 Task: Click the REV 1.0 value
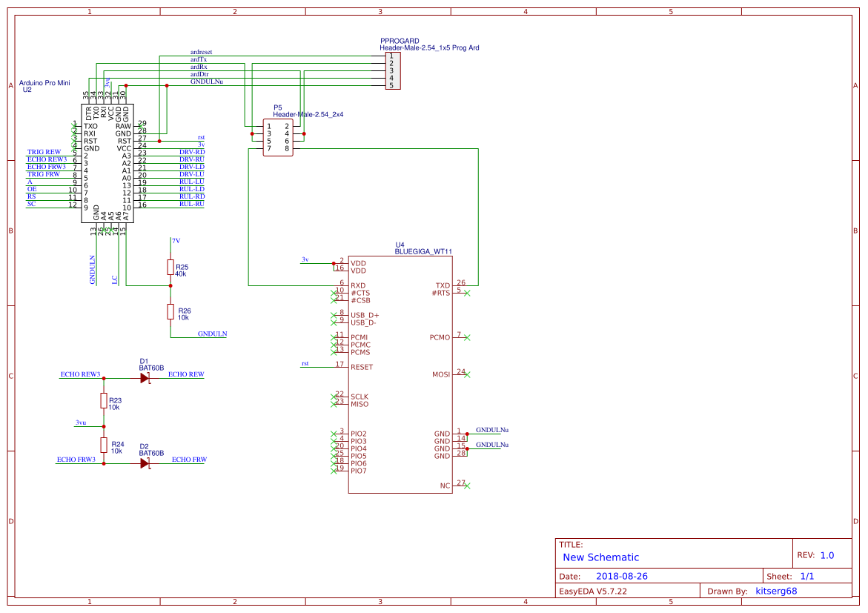(x=827, y=555)
